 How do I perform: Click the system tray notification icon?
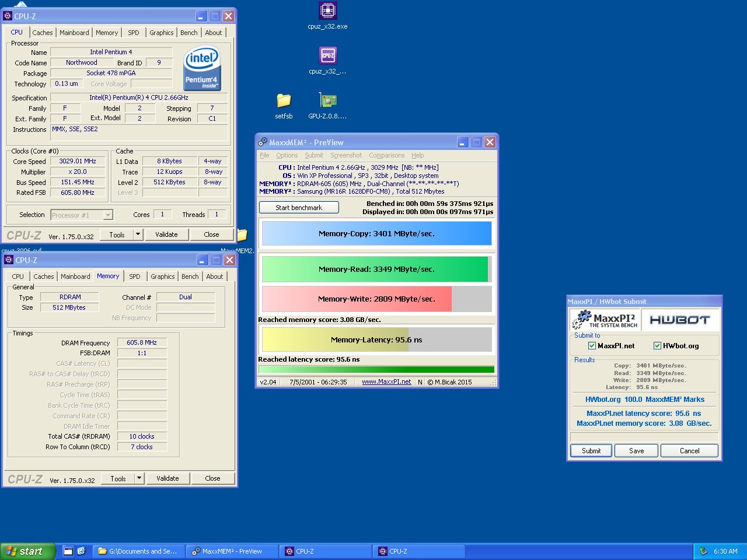point(703,551)
